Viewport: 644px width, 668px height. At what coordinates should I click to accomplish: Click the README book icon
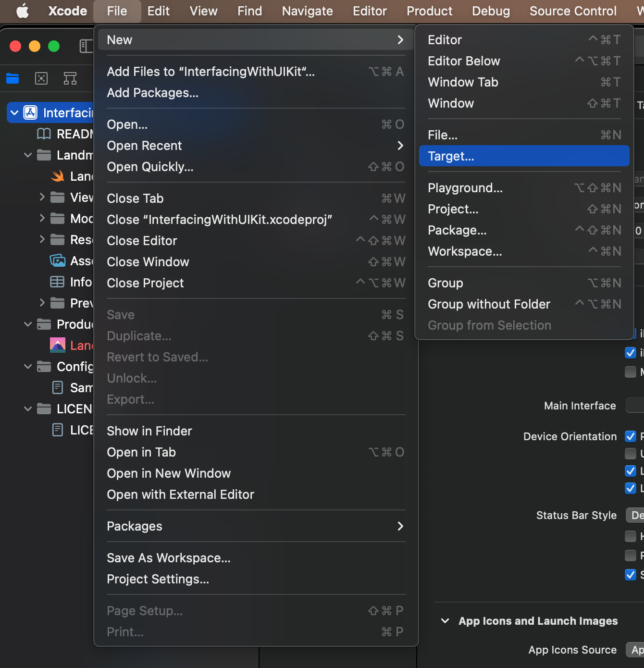coord(44,134)
